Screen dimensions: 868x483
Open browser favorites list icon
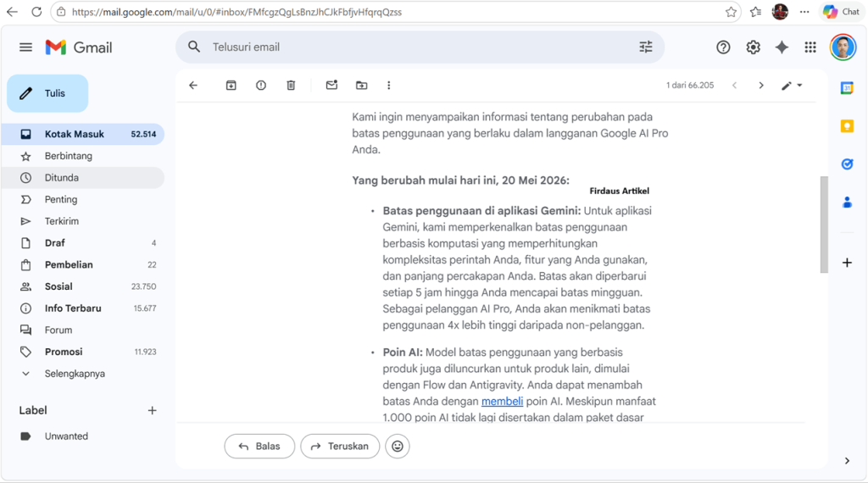tap(755, 12)
